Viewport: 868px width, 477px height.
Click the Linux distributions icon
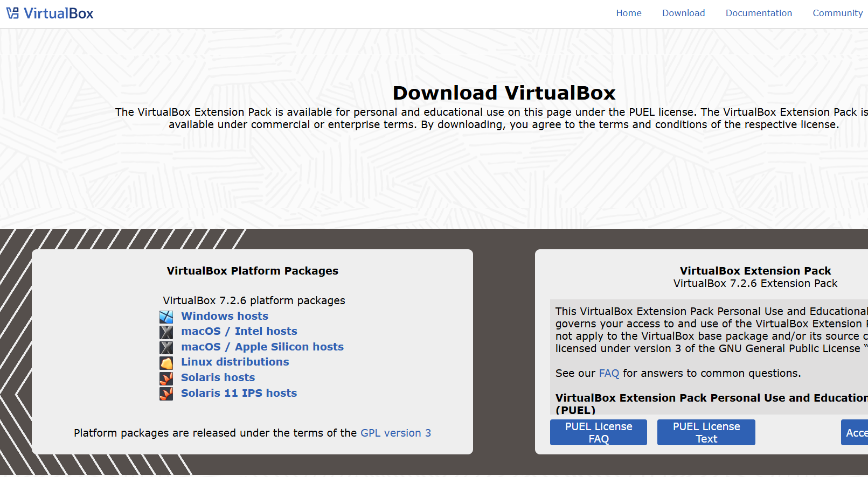166,363
